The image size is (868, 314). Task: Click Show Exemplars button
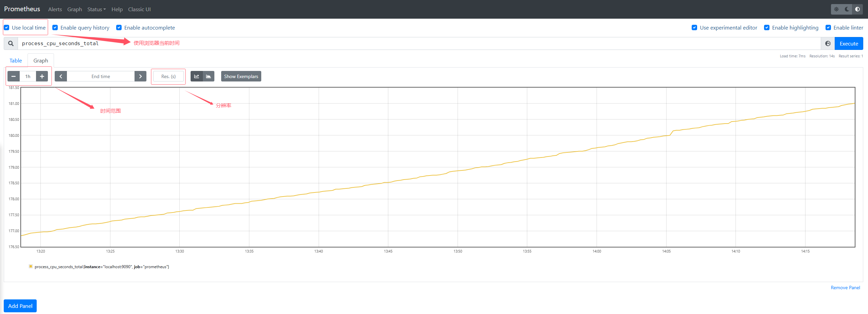coord(241,76)
